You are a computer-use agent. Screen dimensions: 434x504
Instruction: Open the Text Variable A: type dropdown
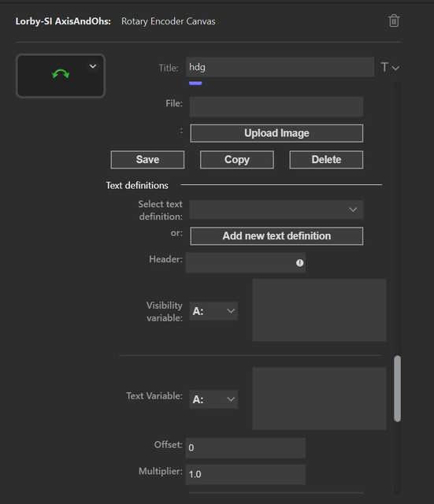[213, 399]
